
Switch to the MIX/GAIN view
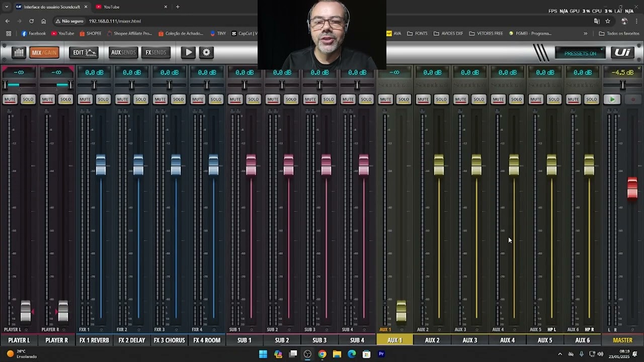[x=44, y=52]
